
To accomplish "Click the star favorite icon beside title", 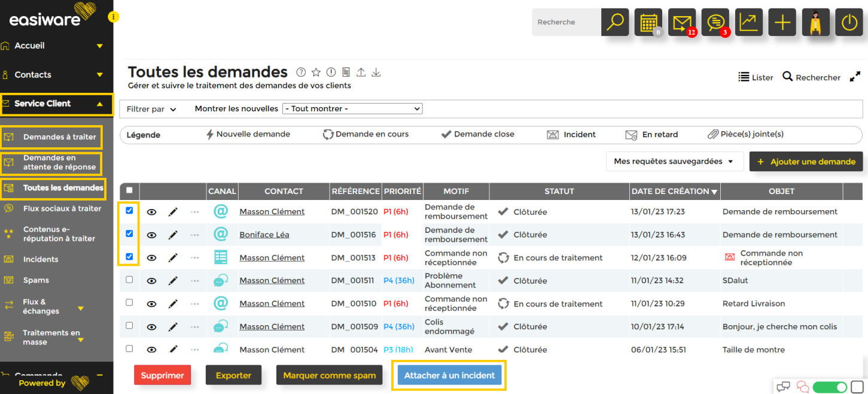I will pos(316,72).
